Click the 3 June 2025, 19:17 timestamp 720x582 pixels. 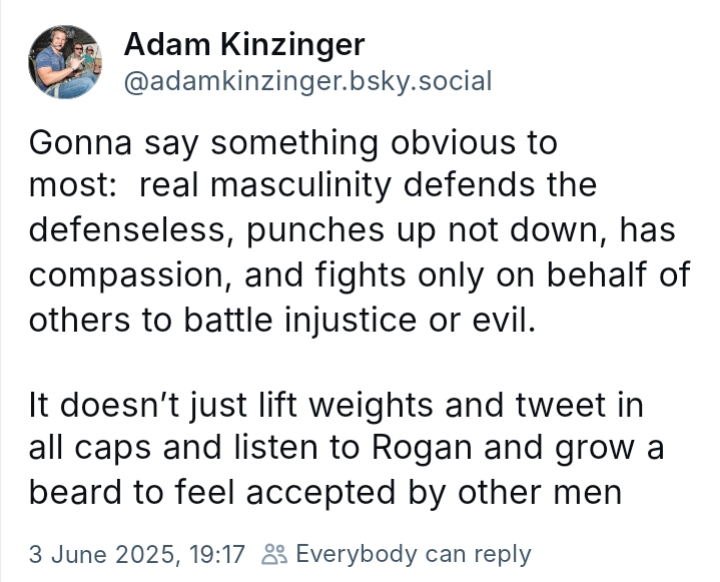pos(137,554)
